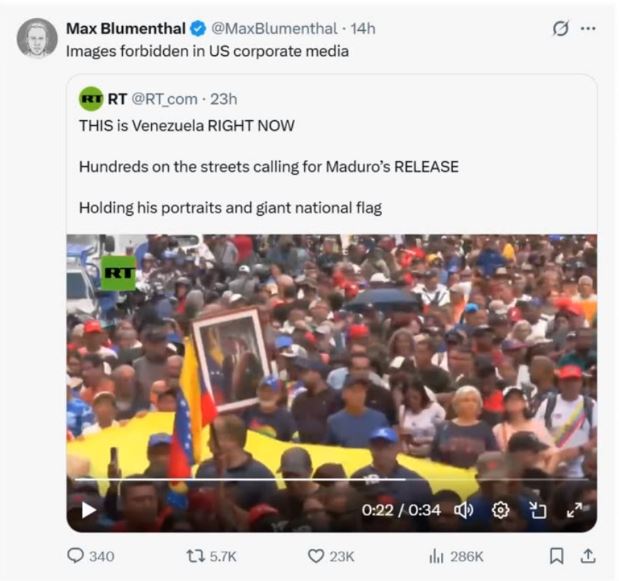This screenshot has width=619, height=581.
Task: Click Max Blumenthal's profile avatar
Action: (x=37, y=37)
